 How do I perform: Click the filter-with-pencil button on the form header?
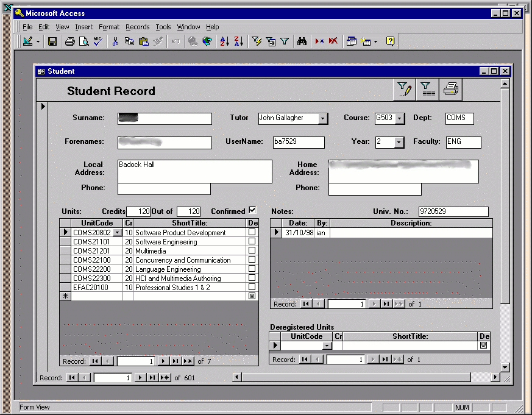405,90
